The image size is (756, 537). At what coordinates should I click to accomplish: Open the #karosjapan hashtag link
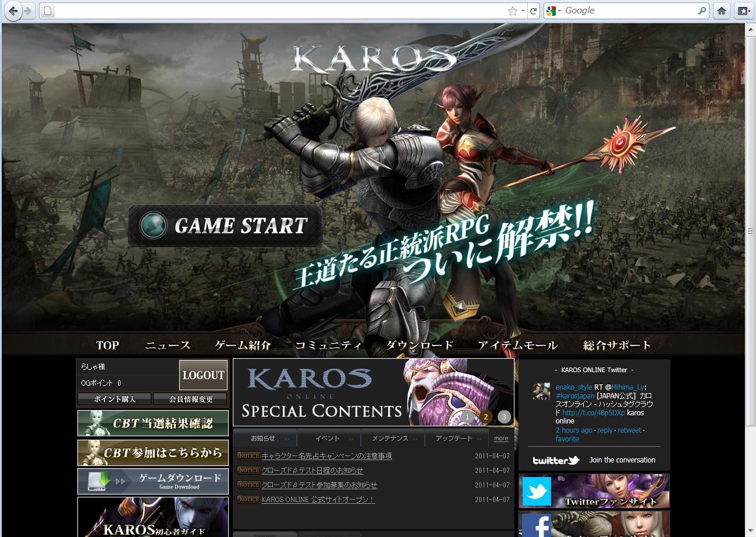pyautogui.click(x=575, y=395)
